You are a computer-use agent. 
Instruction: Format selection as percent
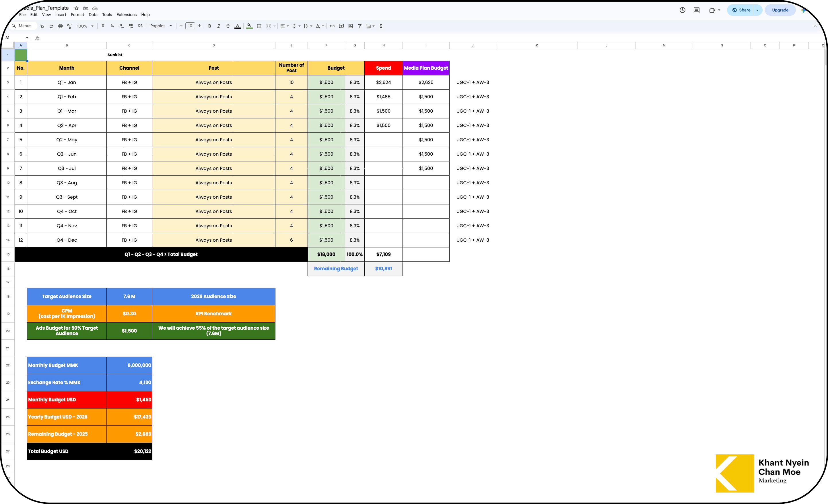pos(112,26)
